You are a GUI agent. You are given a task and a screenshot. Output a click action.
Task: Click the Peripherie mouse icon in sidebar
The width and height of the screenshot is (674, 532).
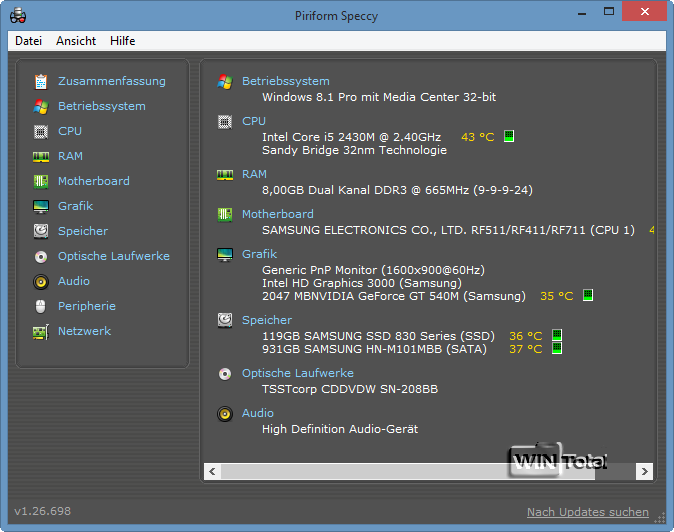(x=40, y=306)
